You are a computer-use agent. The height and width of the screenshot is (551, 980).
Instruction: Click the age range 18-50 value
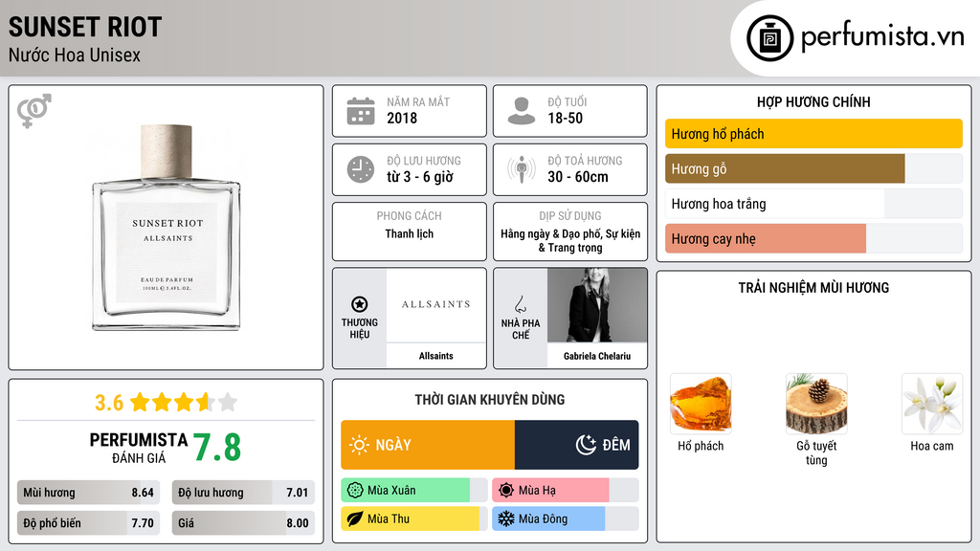(x=565, y=118)
